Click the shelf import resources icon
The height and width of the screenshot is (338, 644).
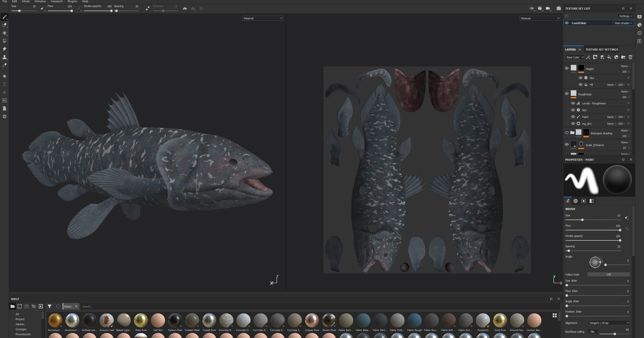41,306
